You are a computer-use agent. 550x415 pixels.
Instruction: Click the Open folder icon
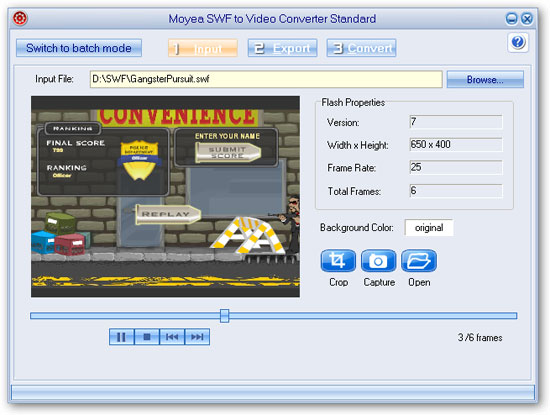[419, 261]
